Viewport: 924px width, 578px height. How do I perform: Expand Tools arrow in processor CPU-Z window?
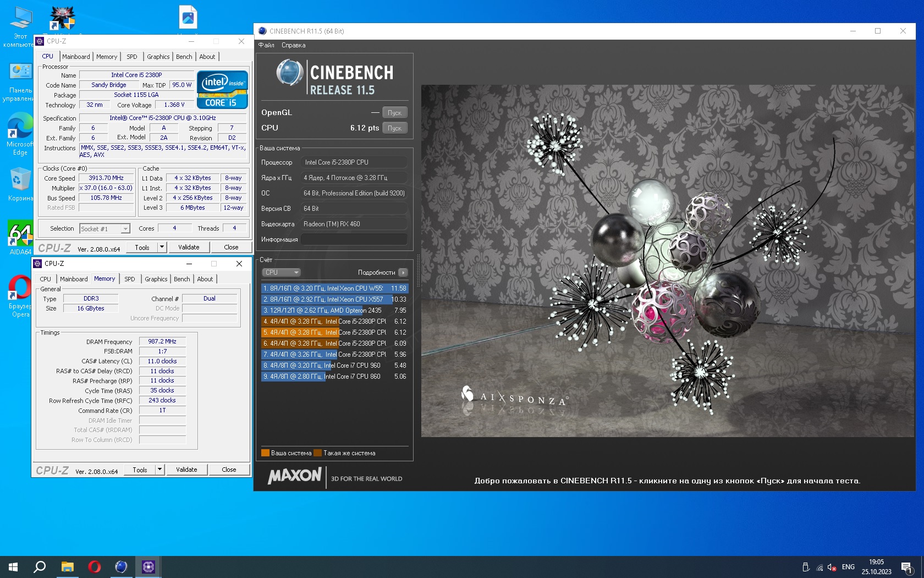coord(162,247)
